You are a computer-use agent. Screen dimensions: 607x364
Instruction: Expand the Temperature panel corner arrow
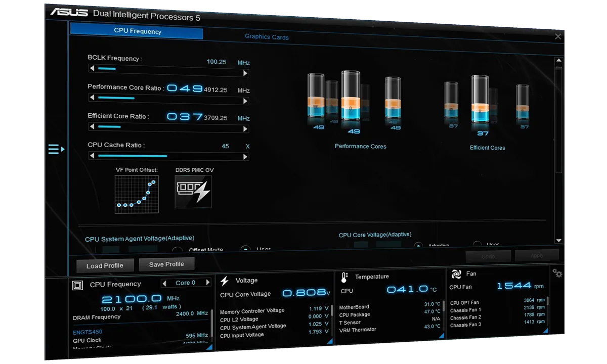pos(441,335)
